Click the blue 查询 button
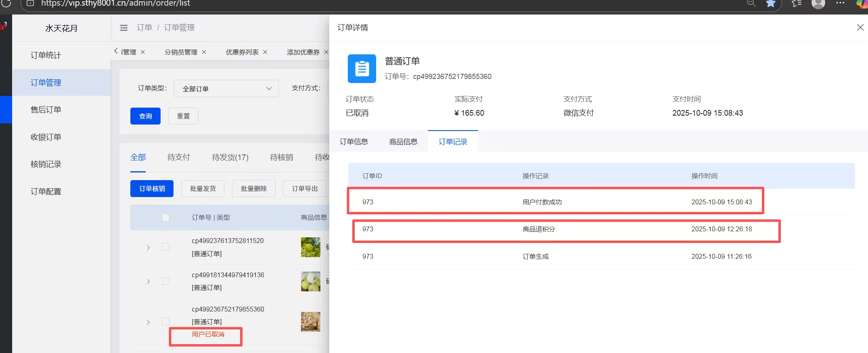The image size is (868, 353). coord(145,116)
